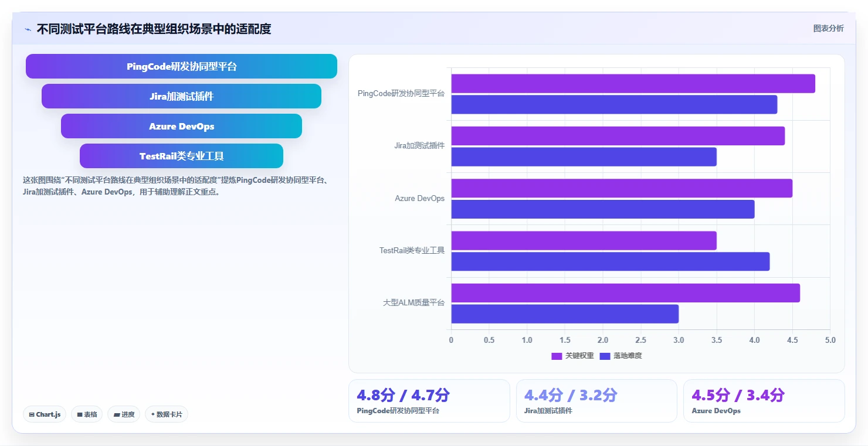The height and width of the screenshot is (446, 868).
Task: Select the PingCode研发协同型平台 funnel bar
Action: (181, 66)
